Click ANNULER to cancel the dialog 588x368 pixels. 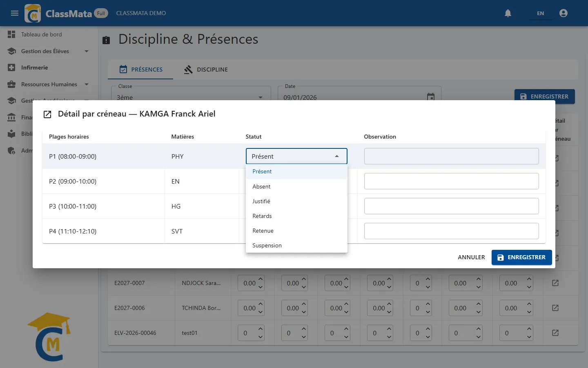tap(471, 257)
